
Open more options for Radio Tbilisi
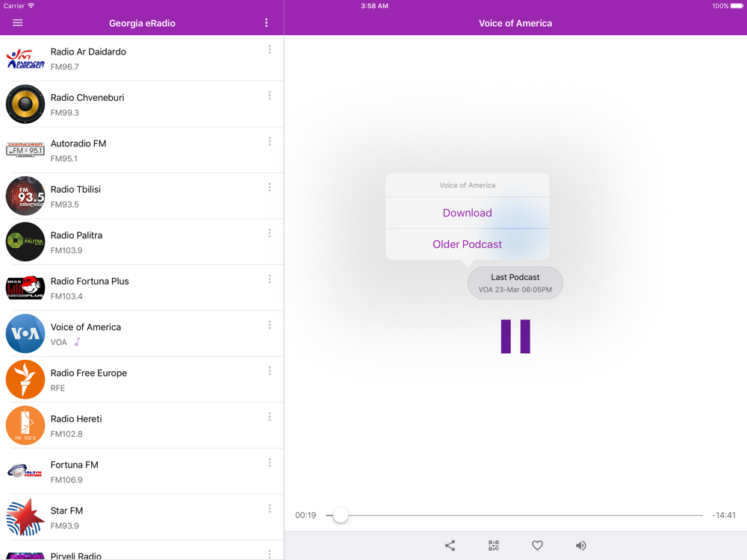[x=270, y=187]
